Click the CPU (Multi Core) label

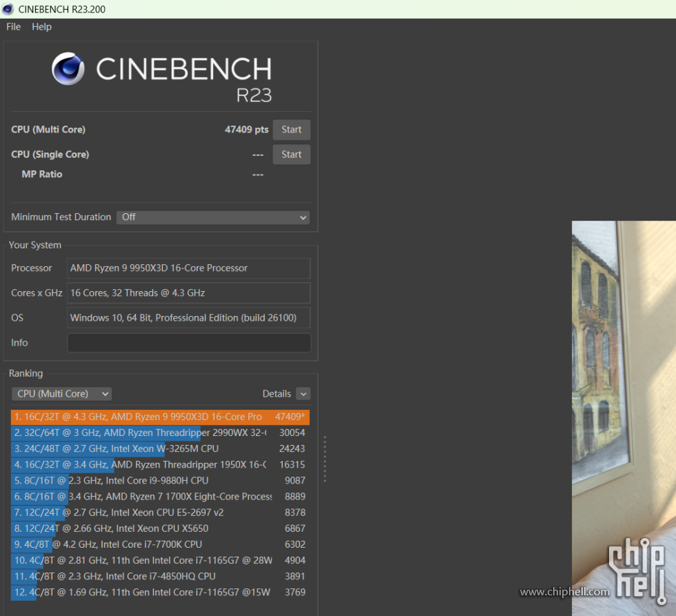pyautogui.click(x=48, y=130)
